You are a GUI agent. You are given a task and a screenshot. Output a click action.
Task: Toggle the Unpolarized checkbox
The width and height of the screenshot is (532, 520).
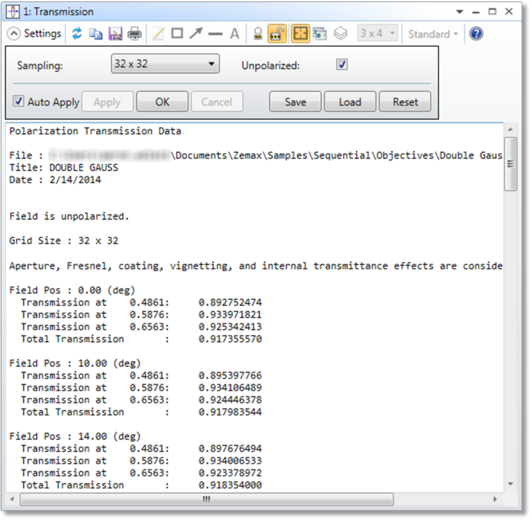pos(342,64)
